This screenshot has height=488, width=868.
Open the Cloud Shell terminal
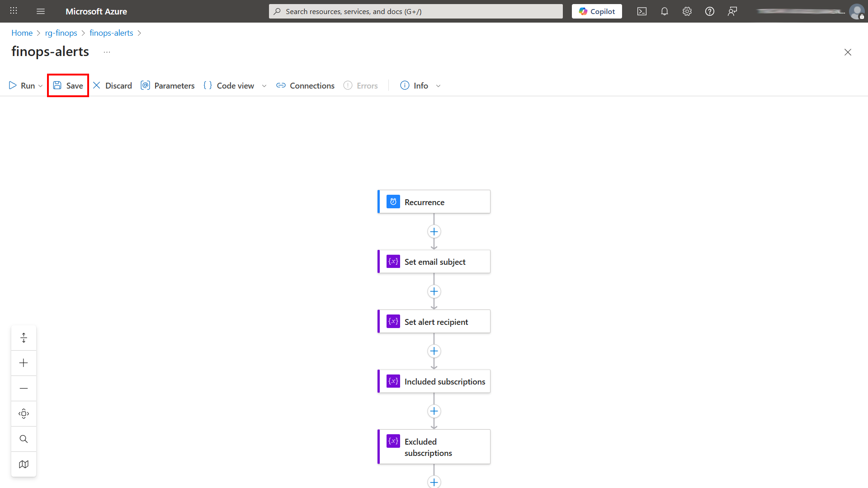(642, 11)
